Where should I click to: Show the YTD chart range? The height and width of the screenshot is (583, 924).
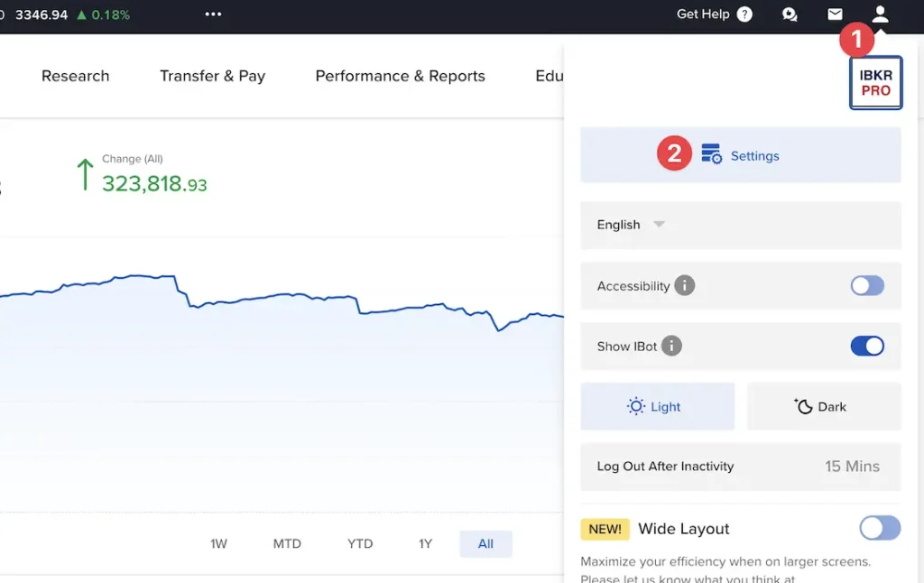(x=359, y=543)
